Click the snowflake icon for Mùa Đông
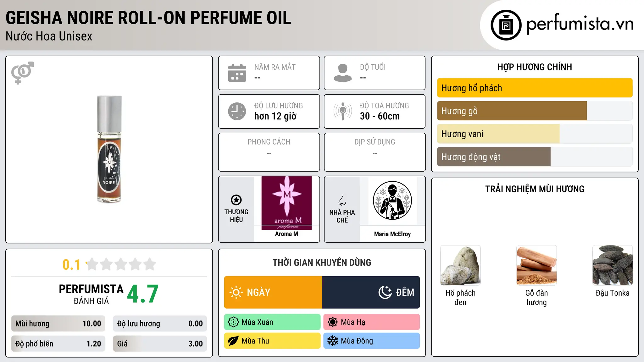 click(x=333, y=341)
